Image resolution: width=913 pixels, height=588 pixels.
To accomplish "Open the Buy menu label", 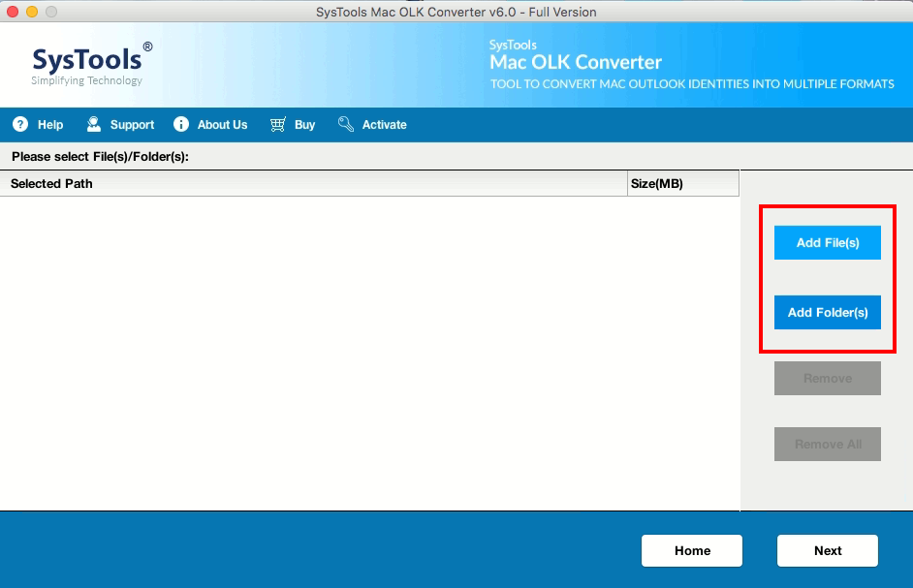I will tap(304, 125).
